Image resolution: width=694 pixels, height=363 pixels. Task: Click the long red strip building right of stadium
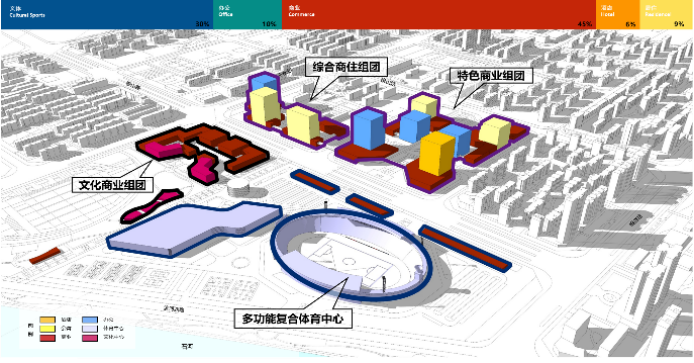point(465,249)
